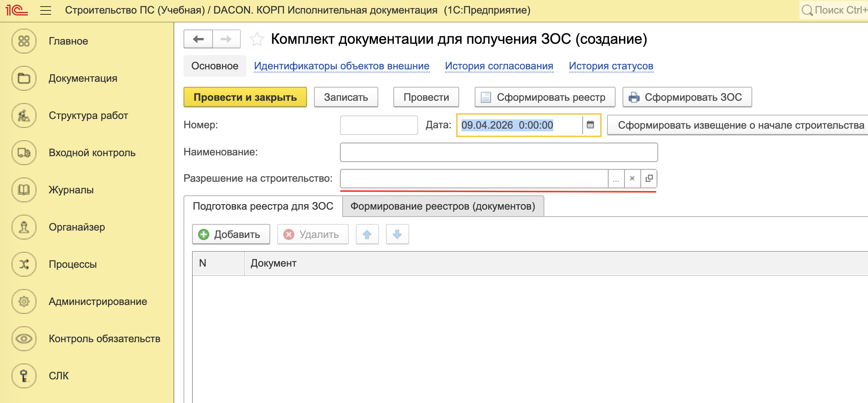Clear the Разрешение на строительство field

(632, 179)
